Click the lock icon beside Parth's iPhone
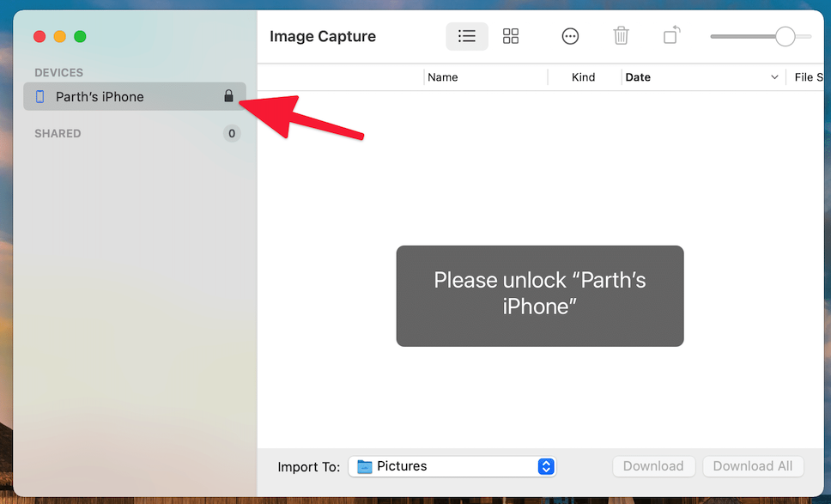This screenshot has height=504, width=831. pos(228,96)
